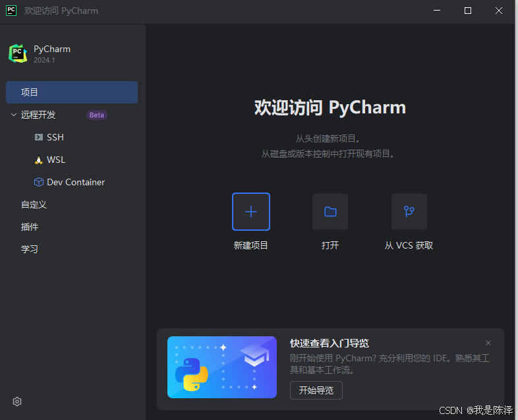
Task: Dismiss the onboarding tour banner
Action: pyautogui.click(x=488, y=343)
